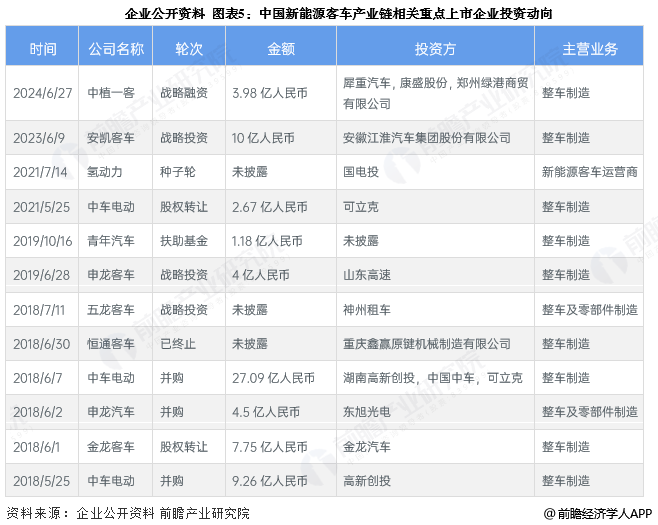Click the chart title 图表5 heading
Image resolution: width=658 pixels, height=525 pixels.
point(338,13)
